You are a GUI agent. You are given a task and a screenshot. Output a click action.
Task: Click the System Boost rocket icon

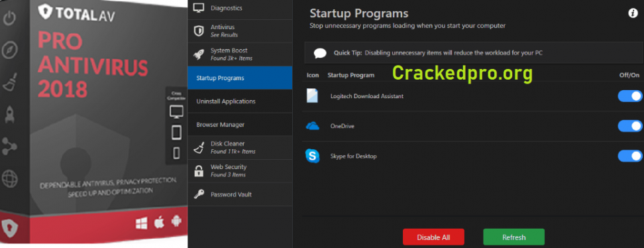pos(199,54)
